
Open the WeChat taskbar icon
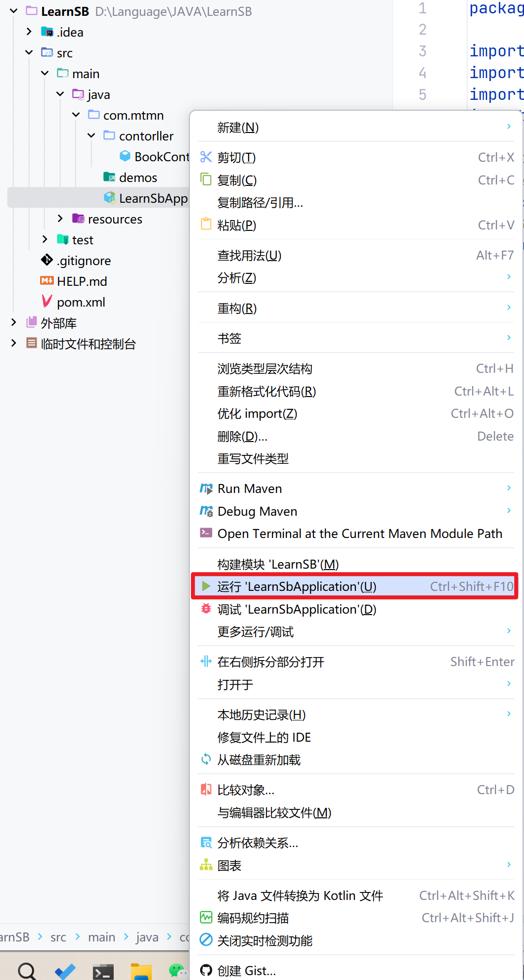click(x=177, y=971)
